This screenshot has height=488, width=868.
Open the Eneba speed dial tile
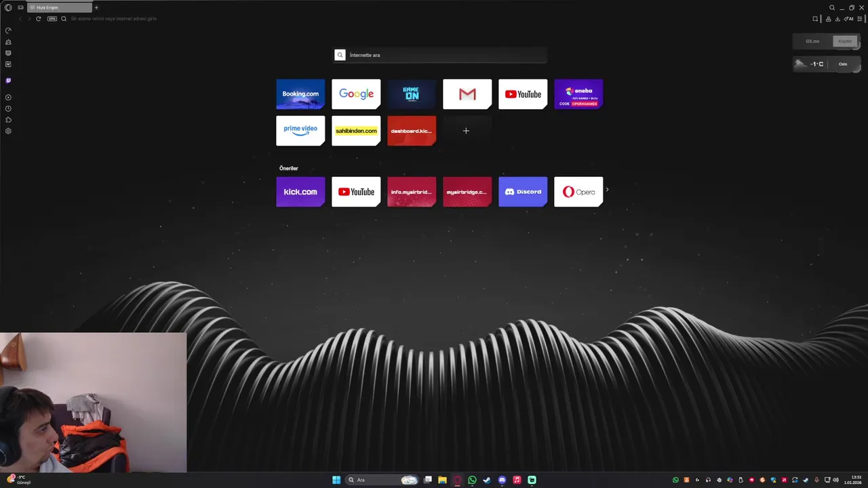click(x=578, y=94)
